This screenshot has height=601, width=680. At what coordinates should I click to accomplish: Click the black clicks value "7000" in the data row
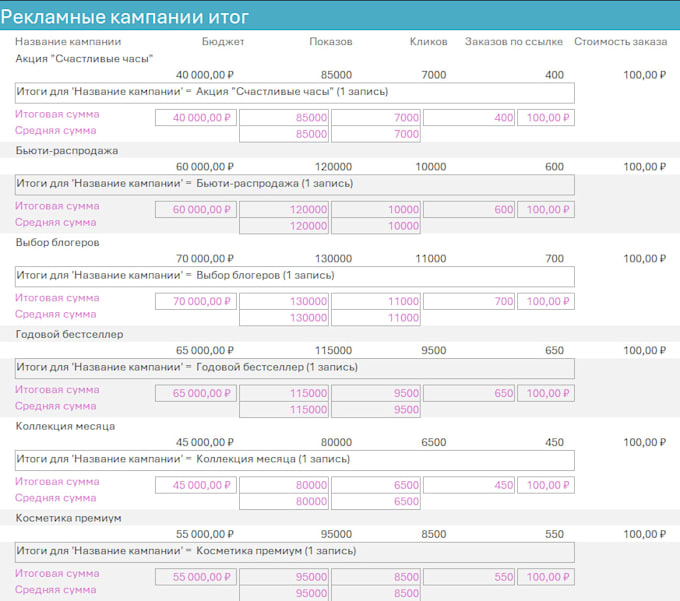pyautogui.click(x=434, y=75)
